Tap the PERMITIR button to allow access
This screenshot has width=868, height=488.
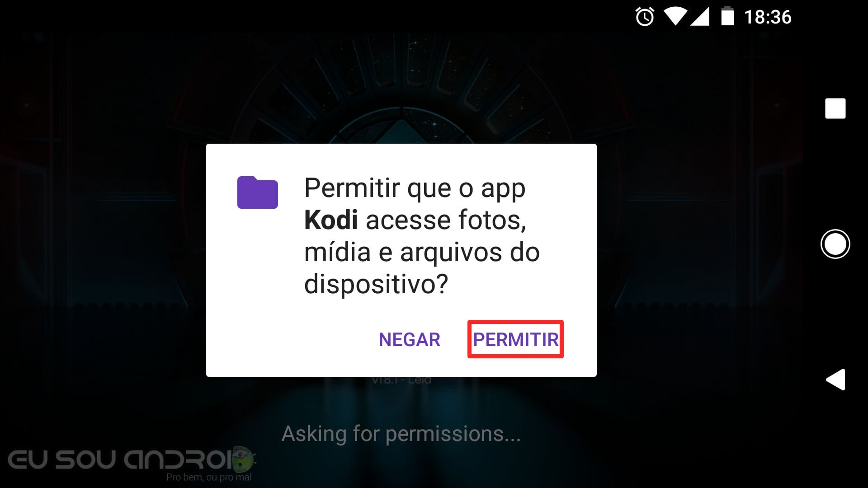pyautogui.click(x=515, y=339)
